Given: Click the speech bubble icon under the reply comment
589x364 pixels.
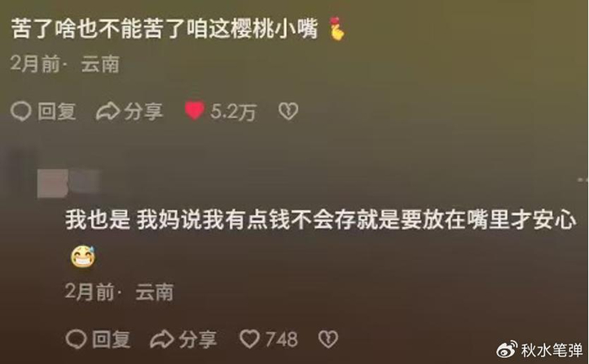Looking at the screenshot, I should click(x=76, y=339).
